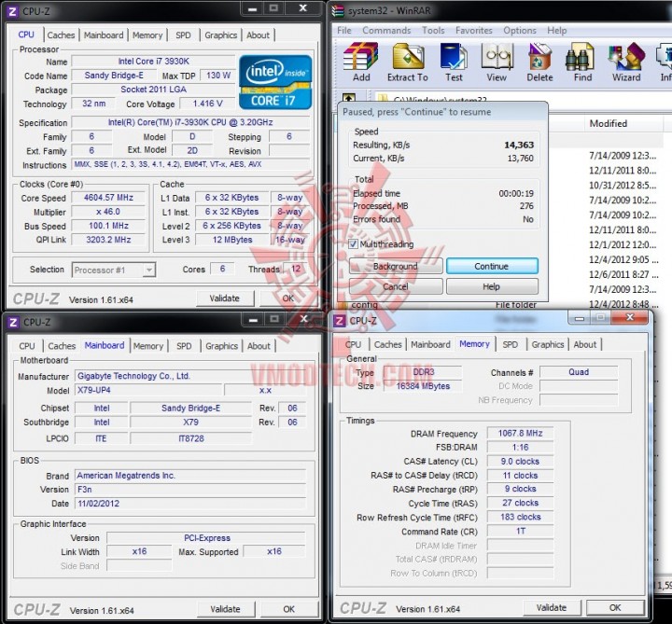Select CPU tab in Mainboard CPU-Z window
The width and height of the screenshot is (672, 624).
point(26,346)
